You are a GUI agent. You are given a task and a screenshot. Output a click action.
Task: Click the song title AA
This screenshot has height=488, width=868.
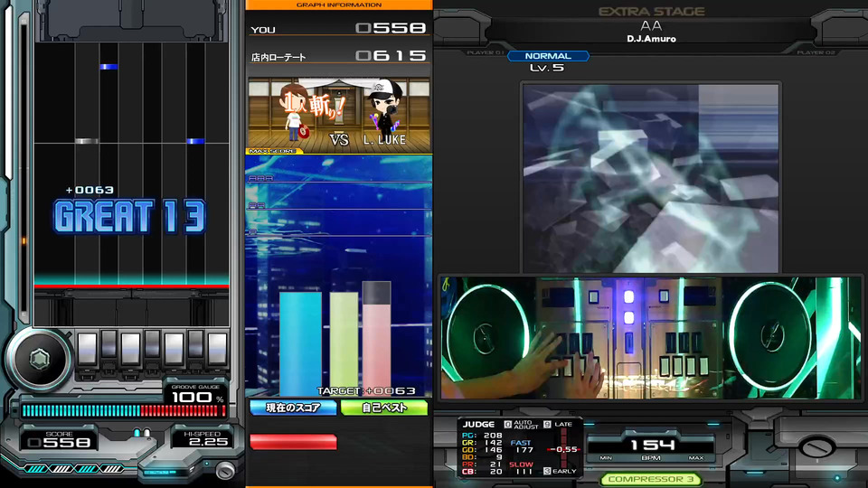(651, 25)
